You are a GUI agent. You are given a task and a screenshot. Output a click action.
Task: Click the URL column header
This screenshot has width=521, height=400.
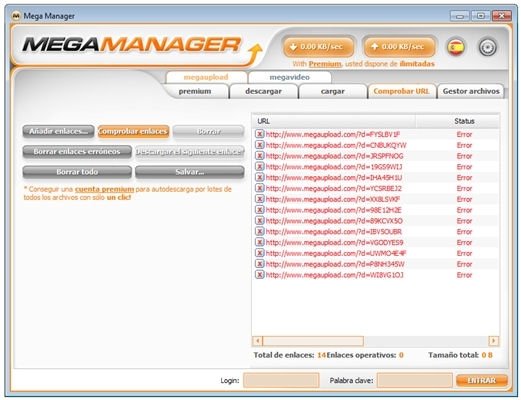[333, 121]
